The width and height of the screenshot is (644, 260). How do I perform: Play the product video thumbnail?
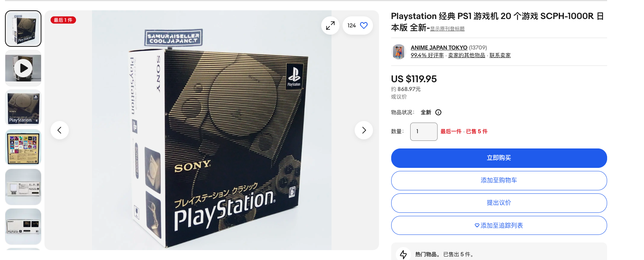tap(23, 68)
